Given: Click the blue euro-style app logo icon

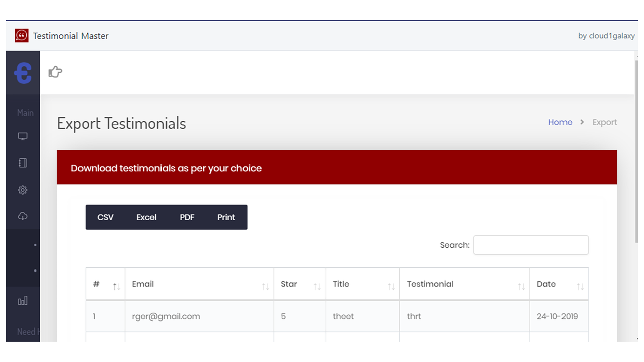Looking at the screenshot, I should tap(22, 72).
